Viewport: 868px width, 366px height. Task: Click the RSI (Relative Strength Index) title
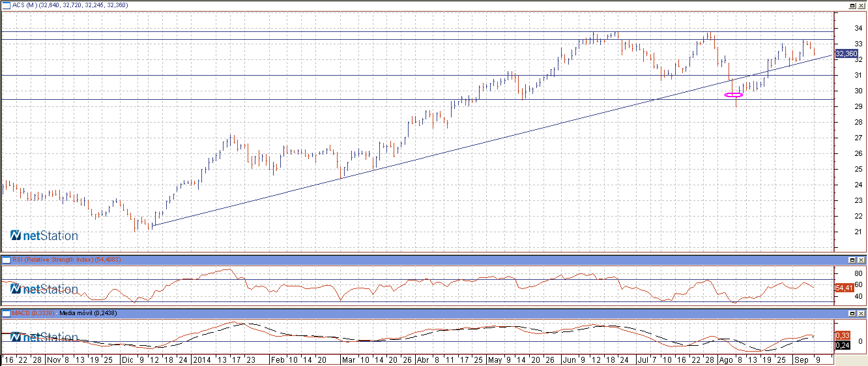(x=66, y=260)
